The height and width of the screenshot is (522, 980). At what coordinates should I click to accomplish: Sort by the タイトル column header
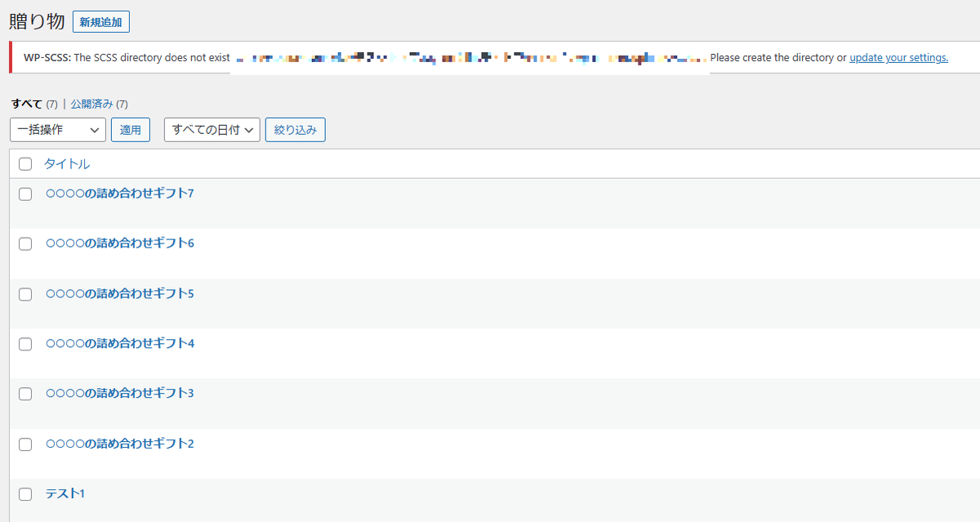pos(67,164)
